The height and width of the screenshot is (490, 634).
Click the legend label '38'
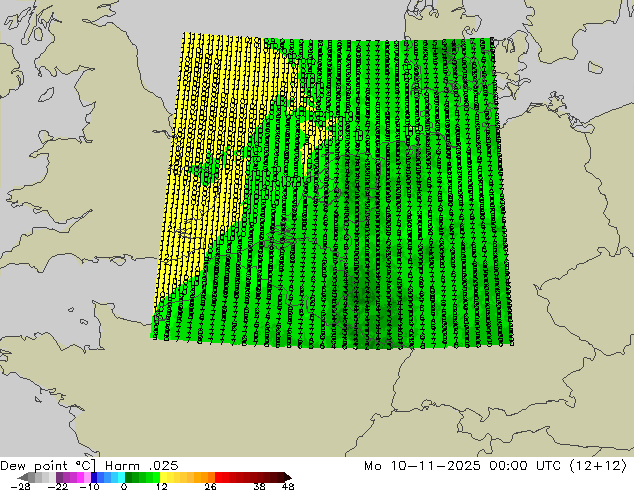(260, 486)
